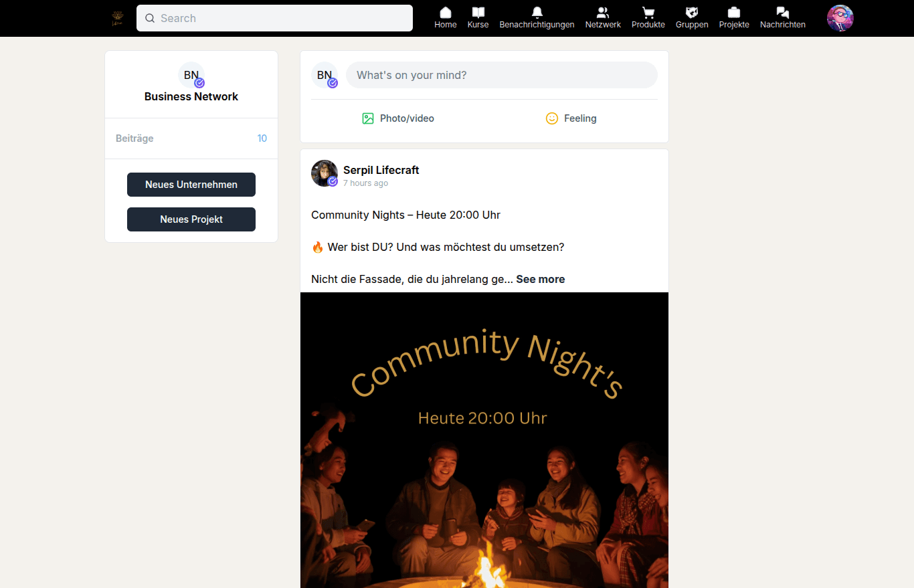The width and height of the screenshot is (914, 588).
Task: Click the site logo in top-left
Action: pyautogui.click(x=118, y=18)
